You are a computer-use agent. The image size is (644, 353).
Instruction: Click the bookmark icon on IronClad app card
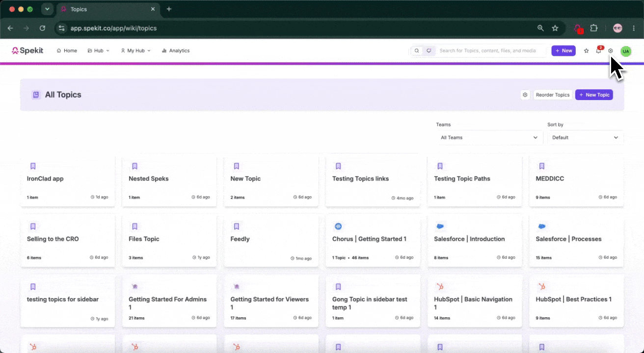click(33, 166)
